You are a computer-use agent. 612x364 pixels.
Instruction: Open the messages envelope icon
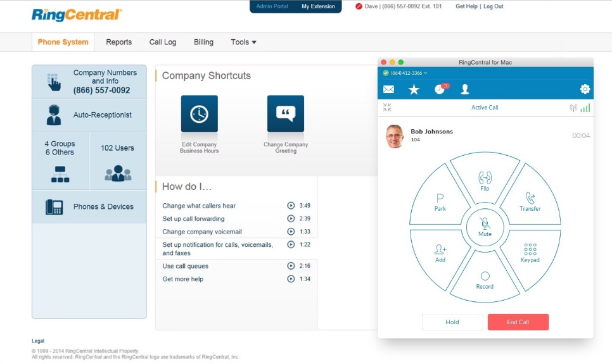click(388, 89)
